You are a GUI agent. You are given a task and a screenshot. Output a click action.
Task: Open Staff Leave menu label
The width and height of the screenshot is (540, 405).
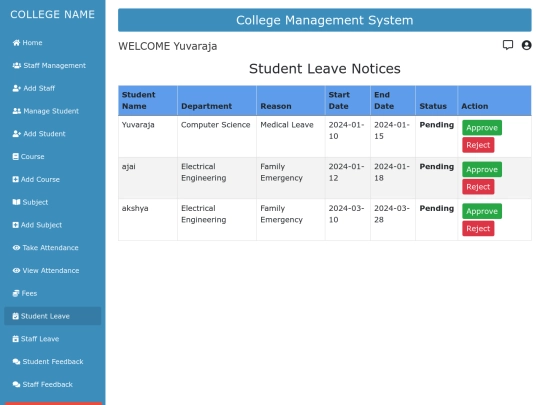[x=40, y=339]
